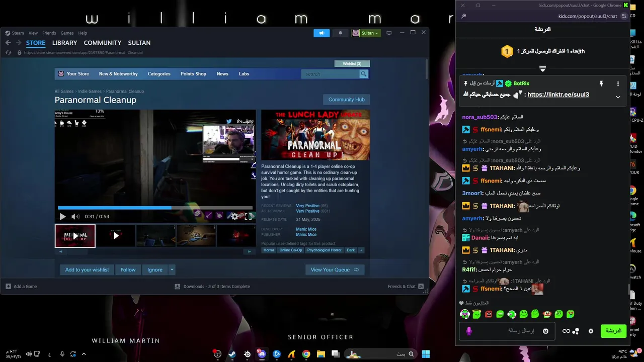Open the pinned message three-dot menu
Image resolution: width=644 pixels, height=362 pixels.
[x=618, y=83]
